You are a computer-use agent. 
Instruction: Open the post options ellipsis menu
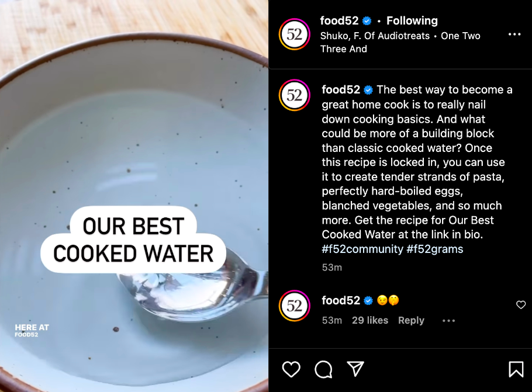514,34
